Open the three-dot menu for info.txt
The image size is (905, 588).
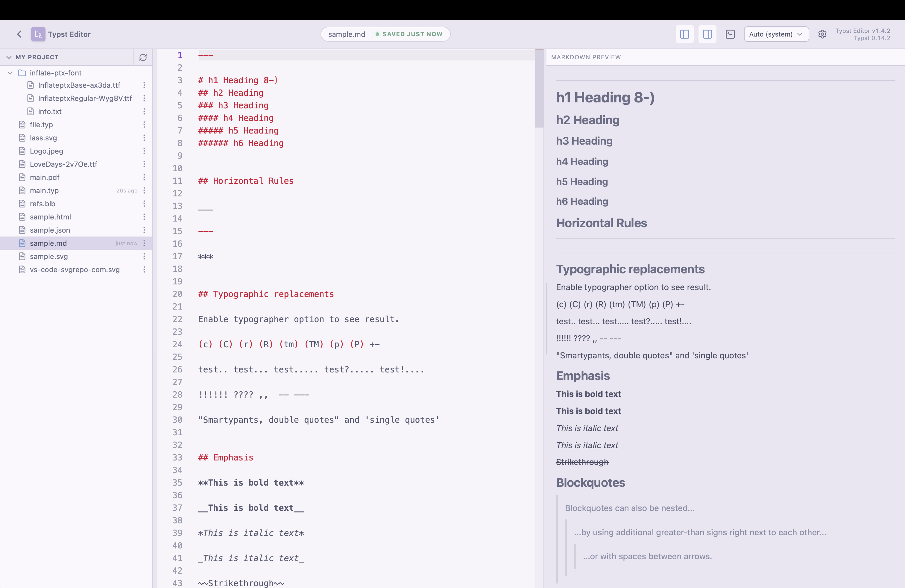pyautogui.click(x=144, y=111)
